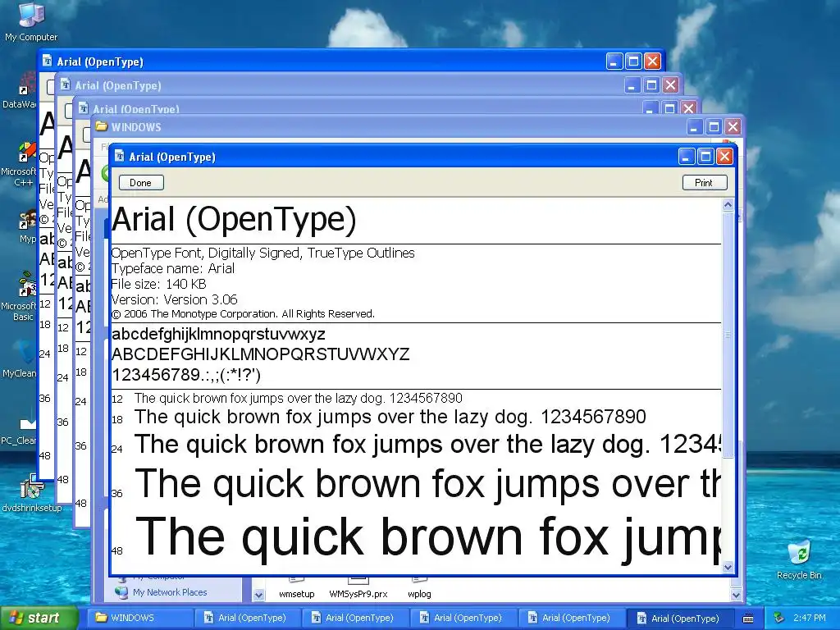Click the My Network Places globe icon

pos(121,592)
